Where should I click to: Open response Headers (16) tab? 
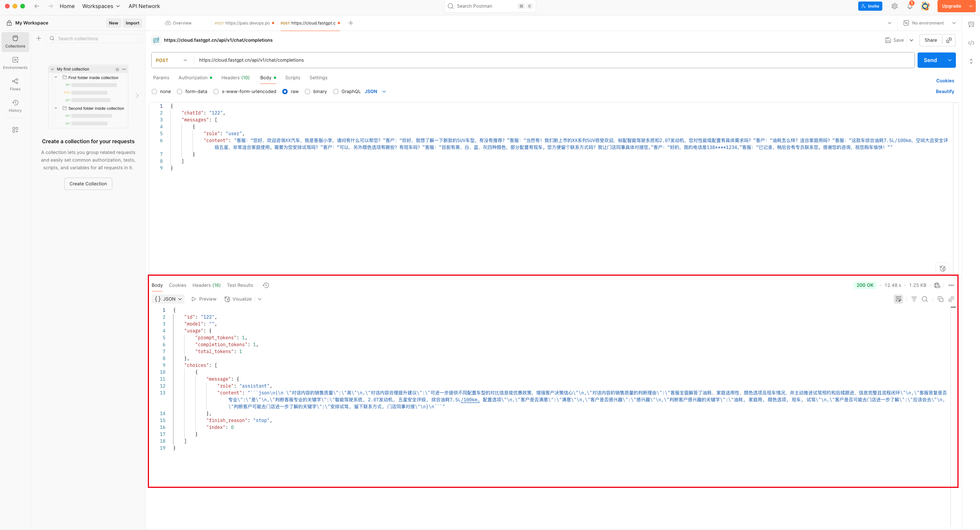pyautogui.click(x=206, y=285)
